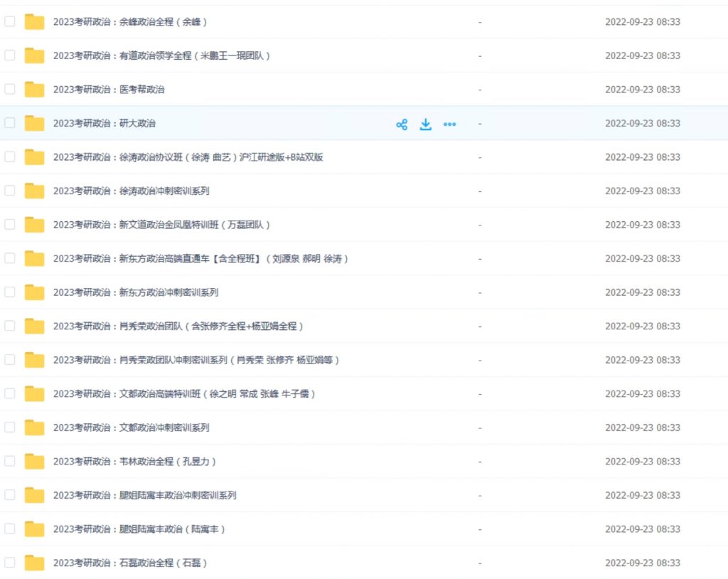
Task: Open folder name 文都政治高端特训班
Action: (x=184, y=394)
